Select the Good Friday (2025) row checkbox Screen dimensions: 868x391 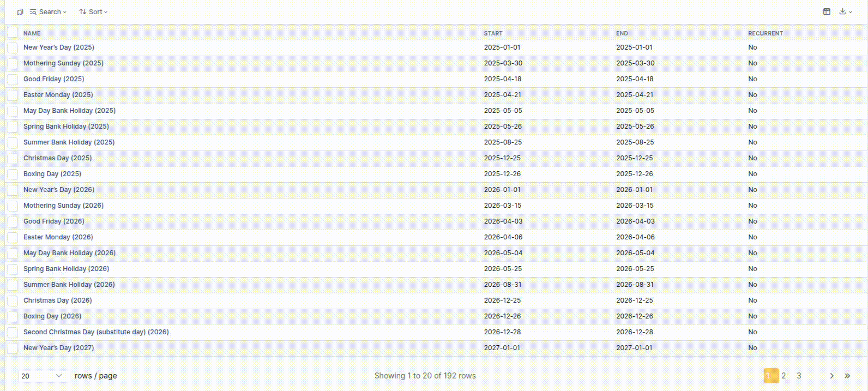click(13, 80)
